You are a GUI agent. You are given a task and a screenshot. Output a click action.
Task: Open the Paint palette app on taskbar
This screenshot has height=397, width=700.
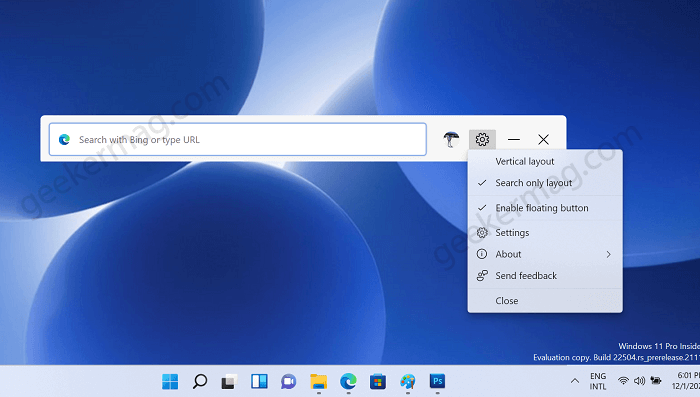pos(408,381)
